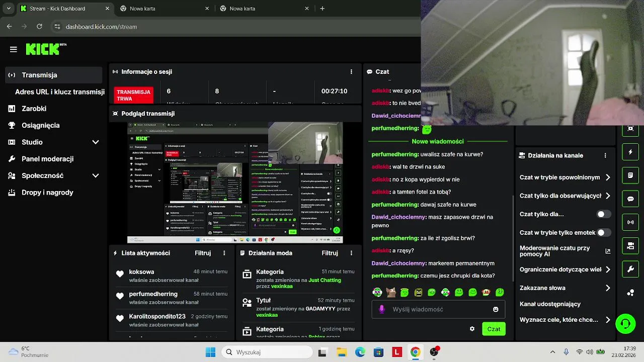Open the green headset support button

click(x=626, y=323)
